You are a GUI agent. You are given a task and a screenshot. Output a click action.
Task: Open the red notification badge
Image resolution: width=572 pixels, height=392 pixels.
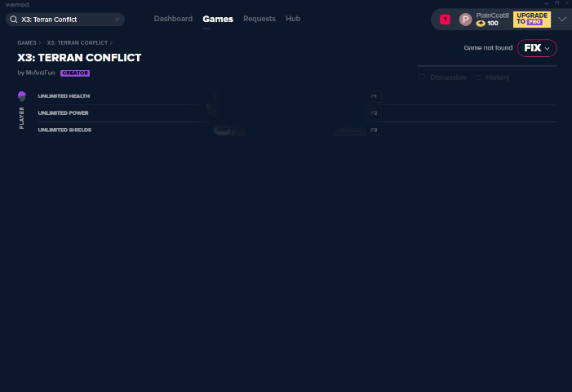pos(445,20)
